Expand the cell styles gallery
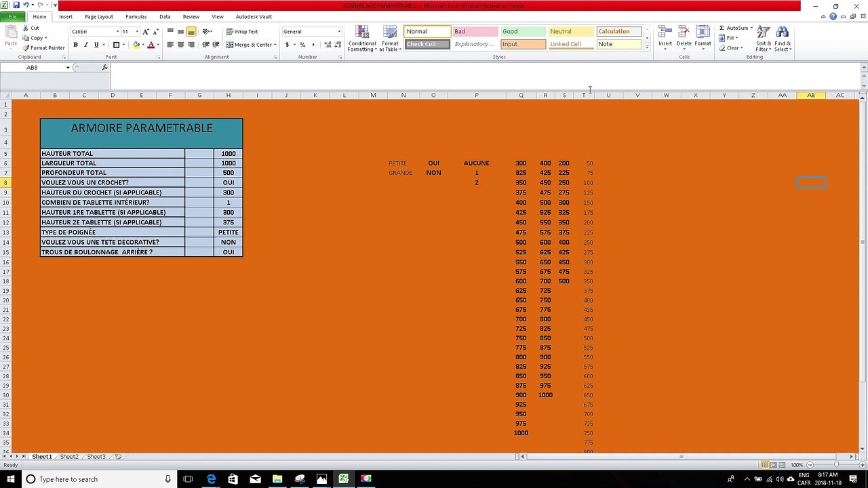Screen dimensions: 868x488 [x=647, y=47]
